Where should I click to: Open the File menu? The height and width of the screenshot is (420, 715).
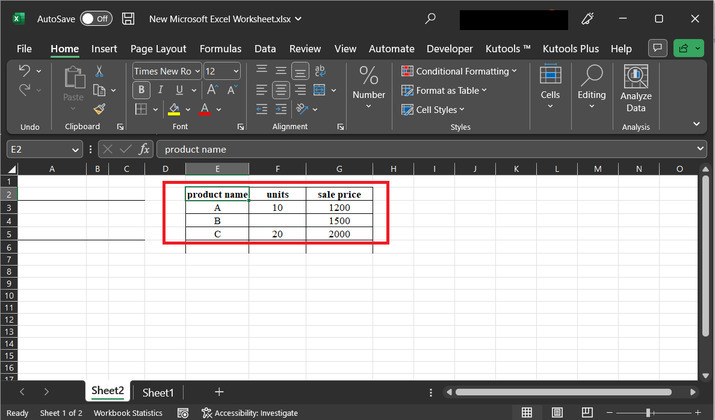tap(24, 49)
